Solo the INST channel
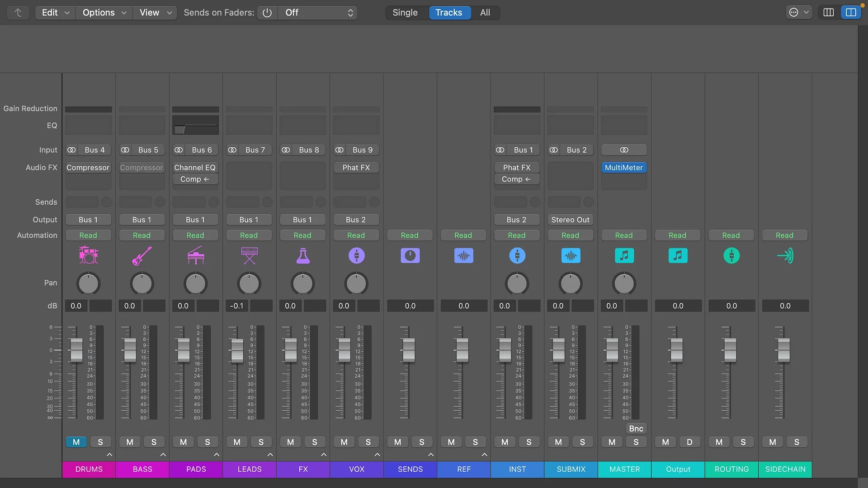The width and height of the screenshot is (868, 488). pos(529,442)
